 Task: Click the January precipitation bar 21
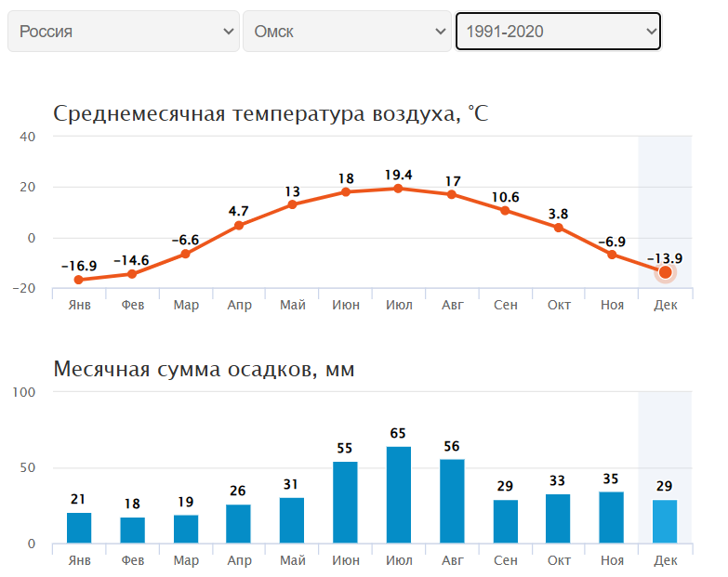coord(79,527)
